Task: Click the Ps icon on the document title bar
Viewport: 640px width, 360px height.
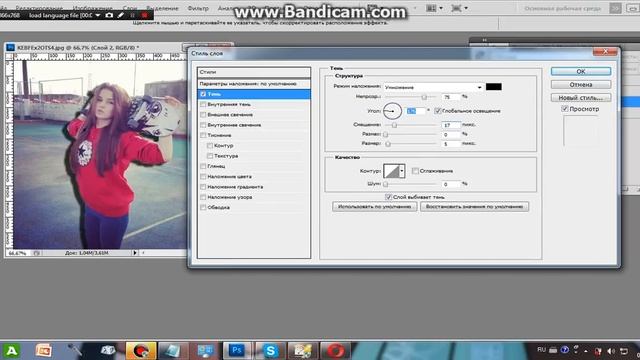Action: (x=11, y=47)
